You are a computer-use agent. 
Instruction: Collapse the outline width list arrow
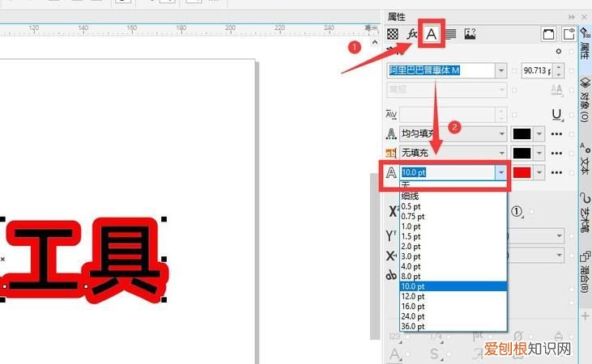501,173
